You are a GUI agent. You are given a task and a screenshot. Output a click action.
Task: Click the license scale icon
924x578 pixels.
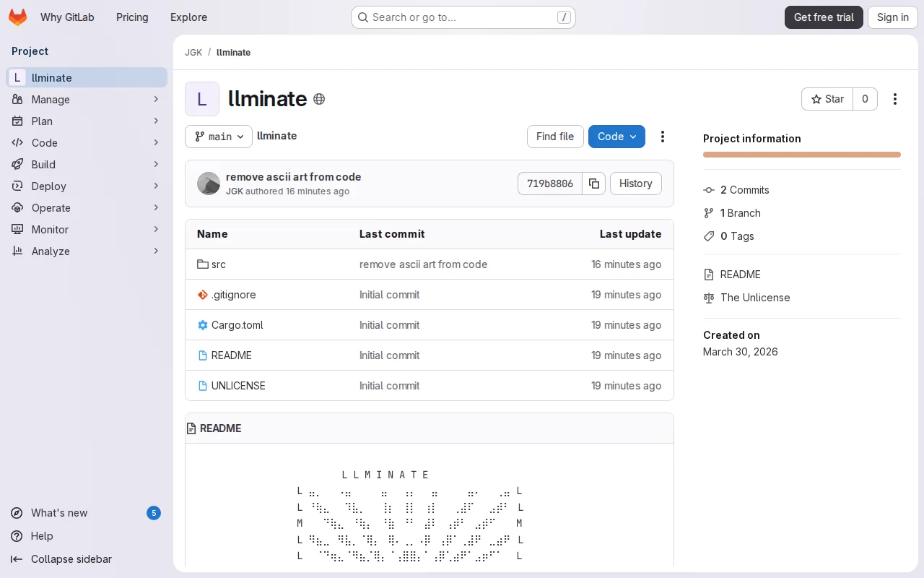coord(709,298)
